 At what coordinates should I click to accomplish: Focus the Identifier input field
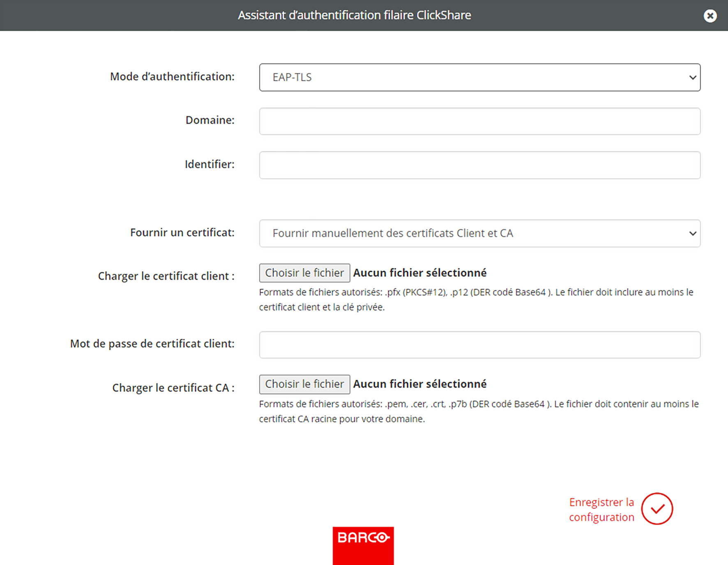[480, 165]
